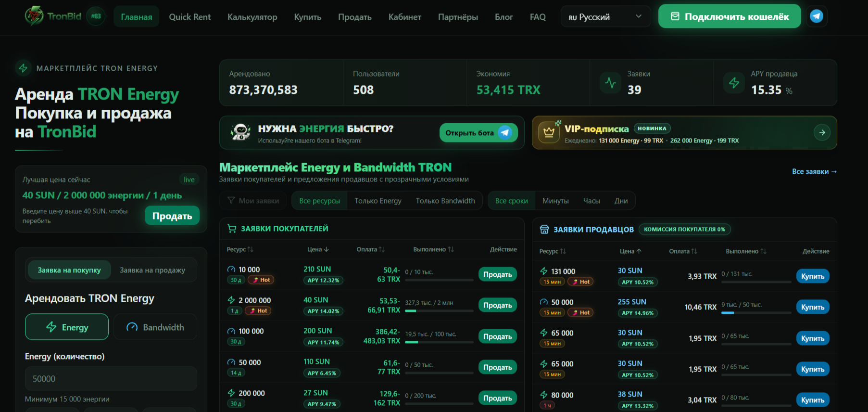The height and width of the screenshot is (412, 868).
Task: Click wallet icon in Подключить кошелёк button
Action: click(x=675, y=16)
